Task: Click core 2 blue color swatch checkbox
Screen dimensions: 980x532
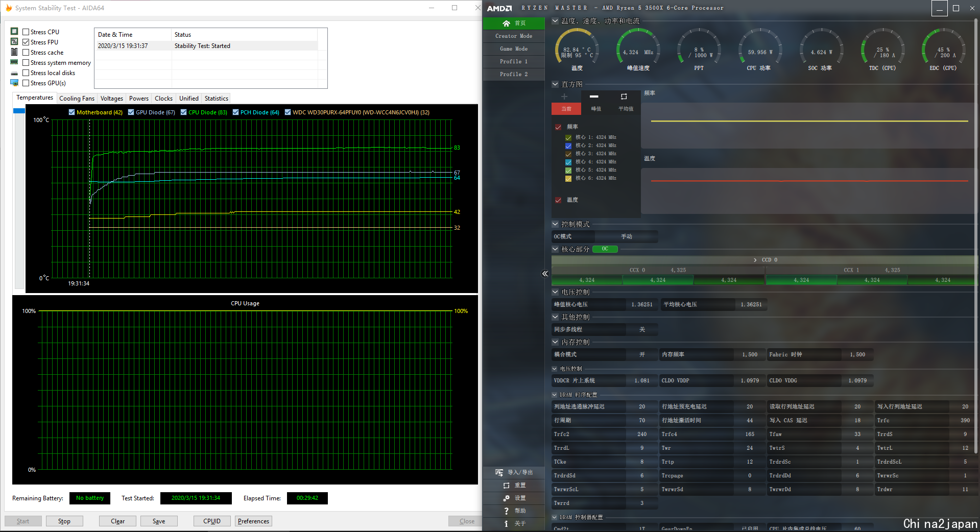Action: pos(568,146)
